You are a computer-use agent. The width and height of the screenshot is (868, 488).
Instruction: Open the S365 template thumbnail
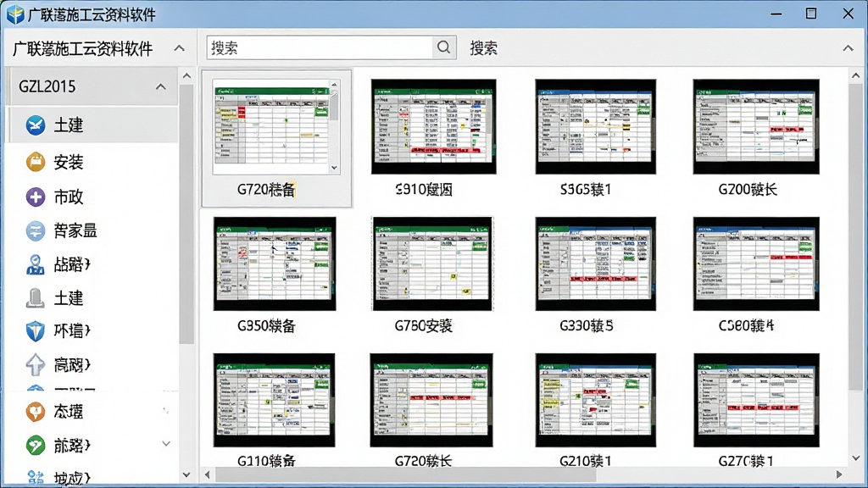pos(596,127)
